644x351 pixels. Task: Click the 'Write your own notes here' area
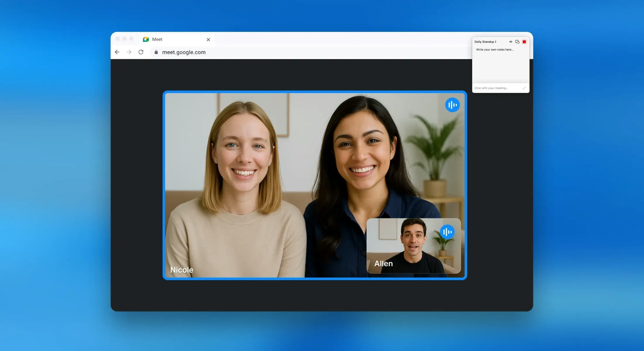pos(495,50)
